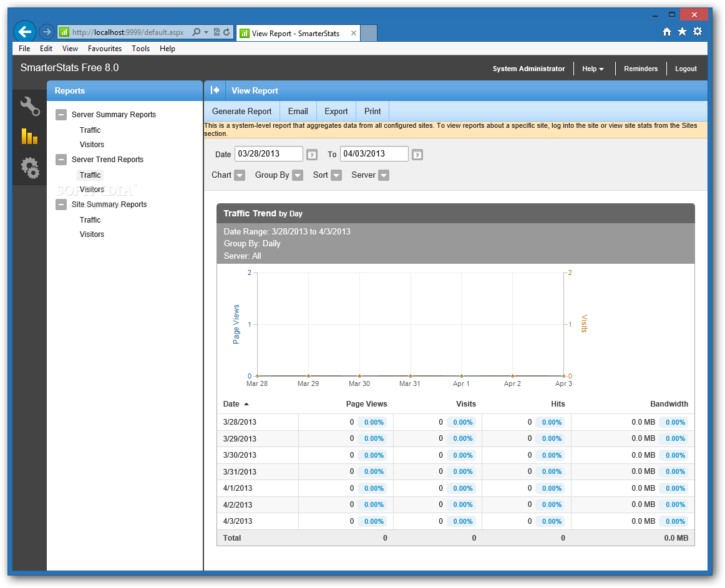The image size is (725, 588).
Task: Sort table by Visits column header
Action: pos(466,404)
